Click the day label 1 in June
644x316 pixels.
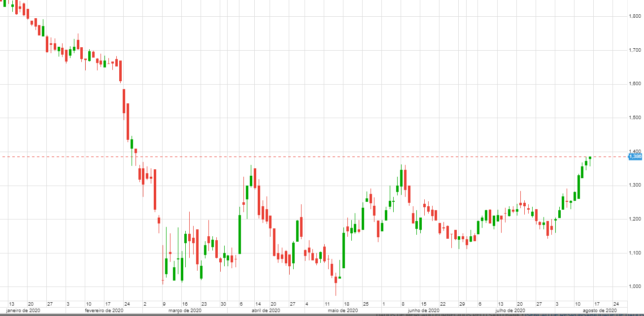pyautogui.click(x=383, y=304)
